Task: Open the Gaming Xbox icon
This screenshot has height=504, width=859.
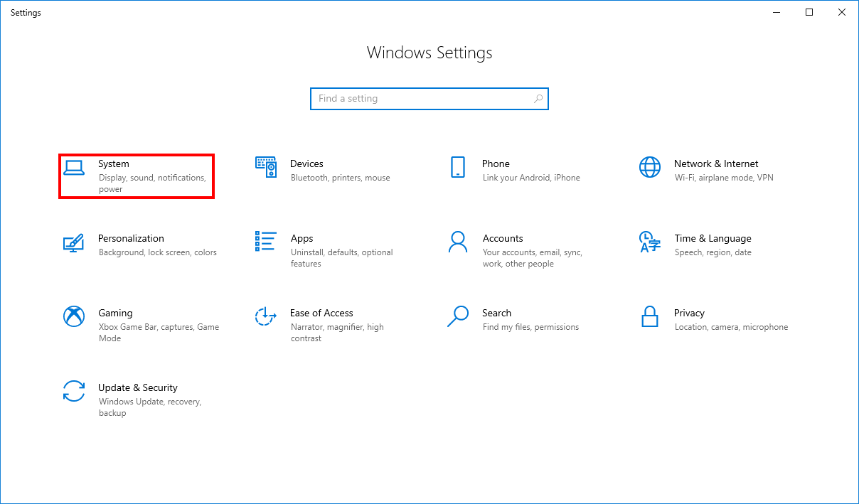Action: 74,316
